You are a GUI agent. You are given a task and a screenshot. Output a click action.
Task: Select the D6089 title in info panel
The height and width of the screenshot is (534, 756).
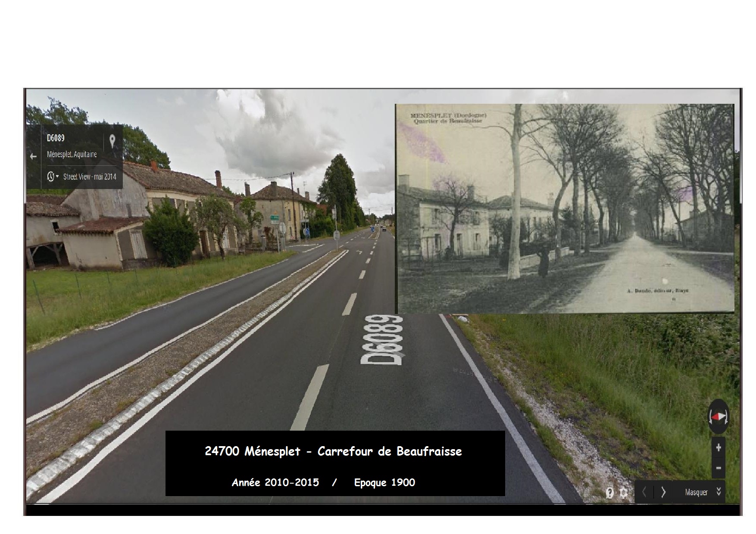pos(56,138)
